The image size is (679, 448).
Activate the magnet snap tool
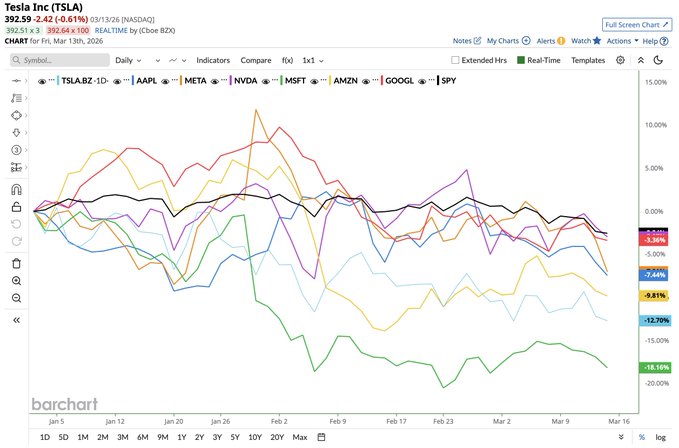(16, 189)
